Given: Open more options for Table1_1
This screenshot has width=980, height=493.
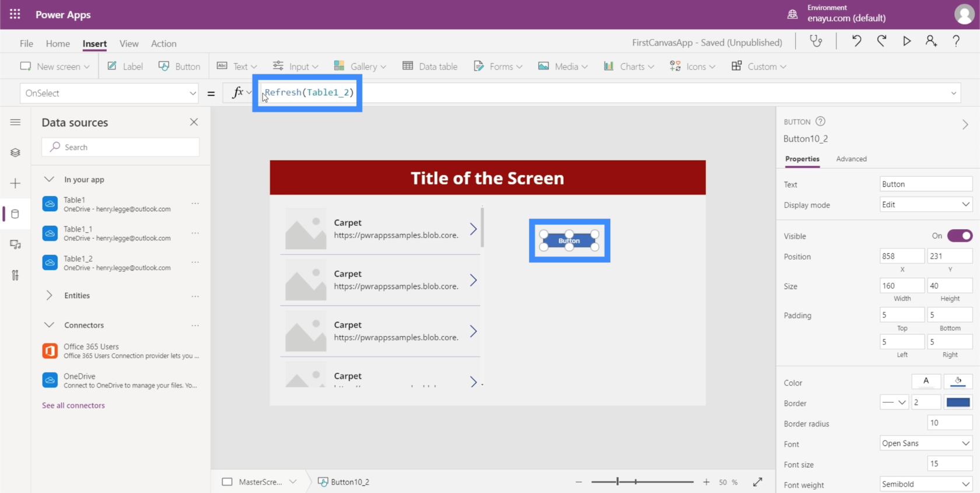Looking at the screenshot, I should pyautogui.click(x=195, y=233).
